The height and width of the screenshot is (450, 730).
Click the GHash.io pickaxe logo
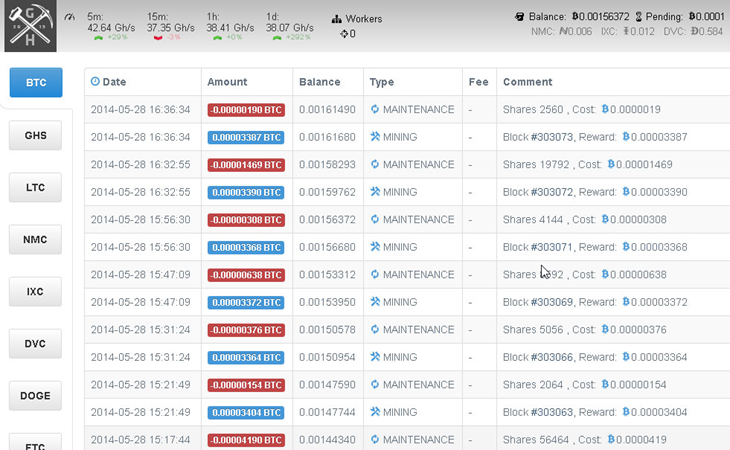click(30, 26)
